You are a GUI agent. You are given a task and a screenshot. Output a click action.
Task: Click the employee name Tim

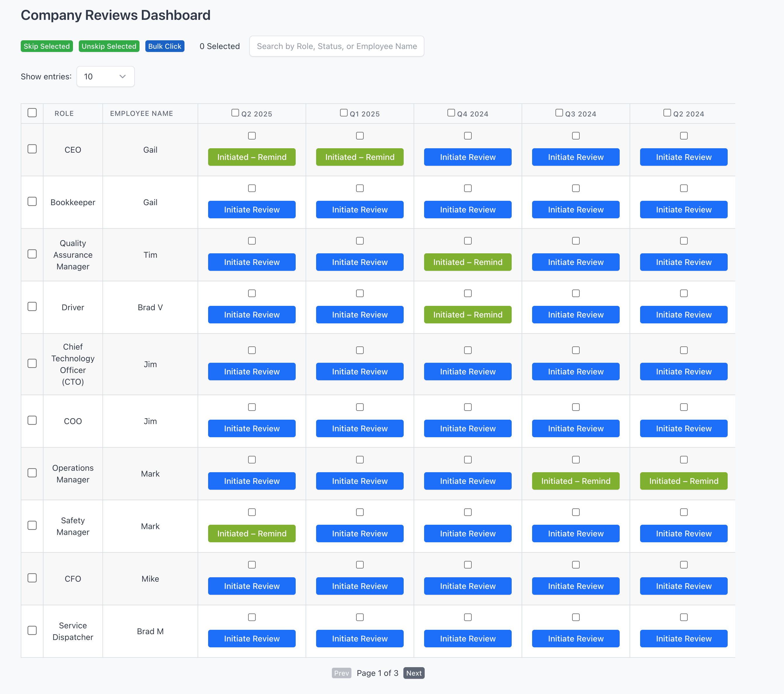(x=150, y=255)
